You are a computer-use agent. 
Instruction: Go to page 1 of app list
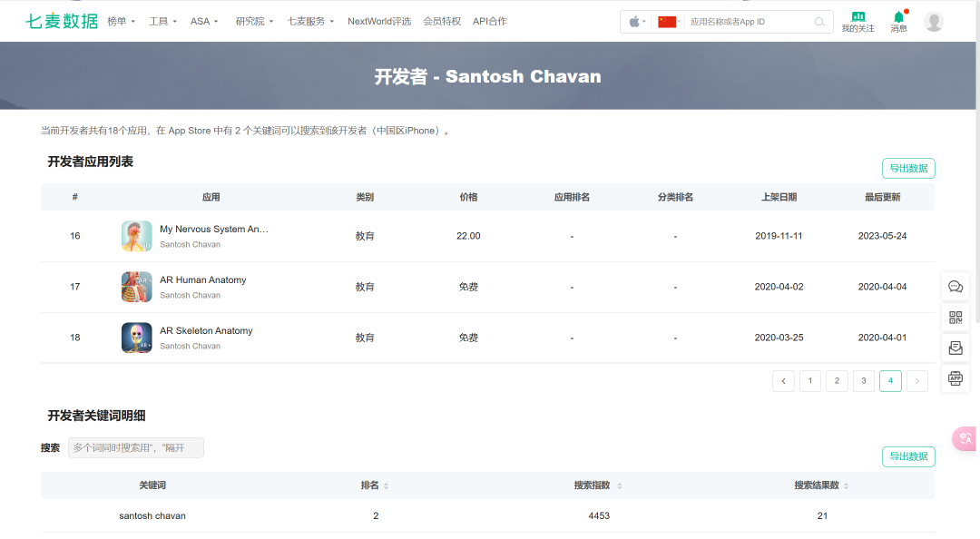click(x=810, y=381)
